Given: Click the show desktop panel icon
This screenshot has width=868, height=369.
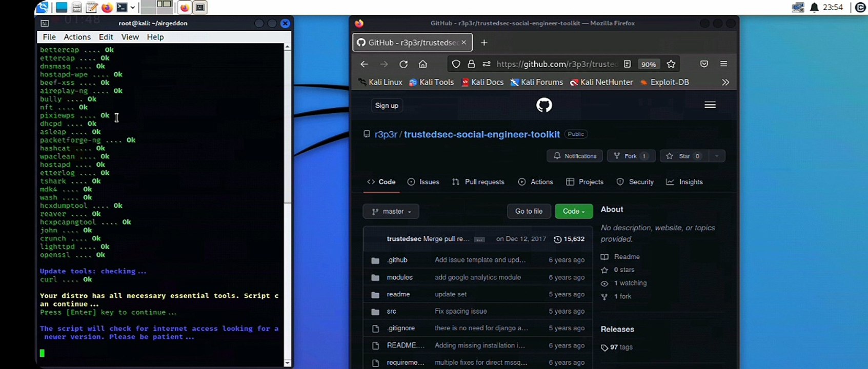Looking at the screenshot, I should [62, 7].
